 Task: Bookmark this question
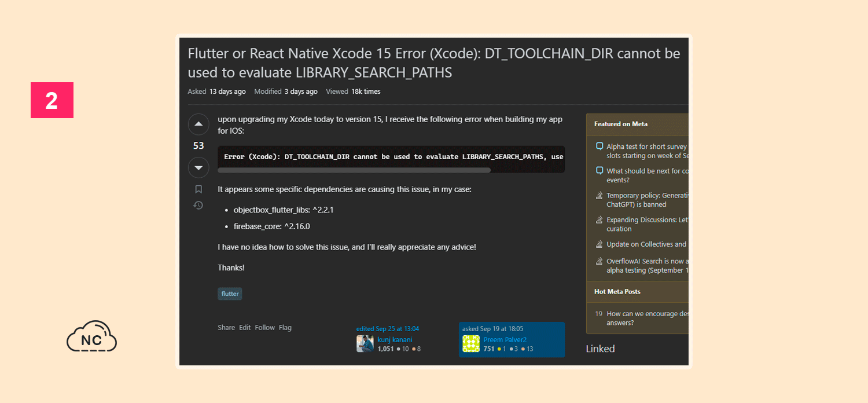(x=198, y=189)
